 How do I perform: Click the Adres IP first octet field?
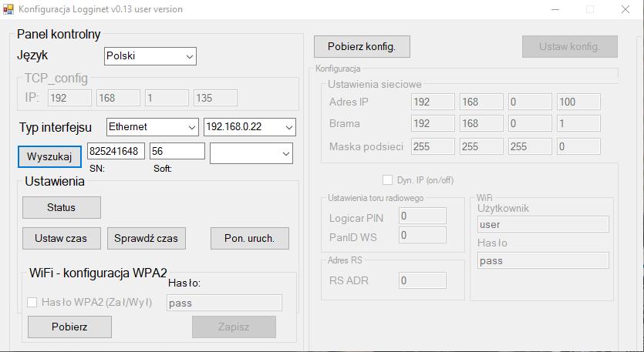[x=433, y=102]
